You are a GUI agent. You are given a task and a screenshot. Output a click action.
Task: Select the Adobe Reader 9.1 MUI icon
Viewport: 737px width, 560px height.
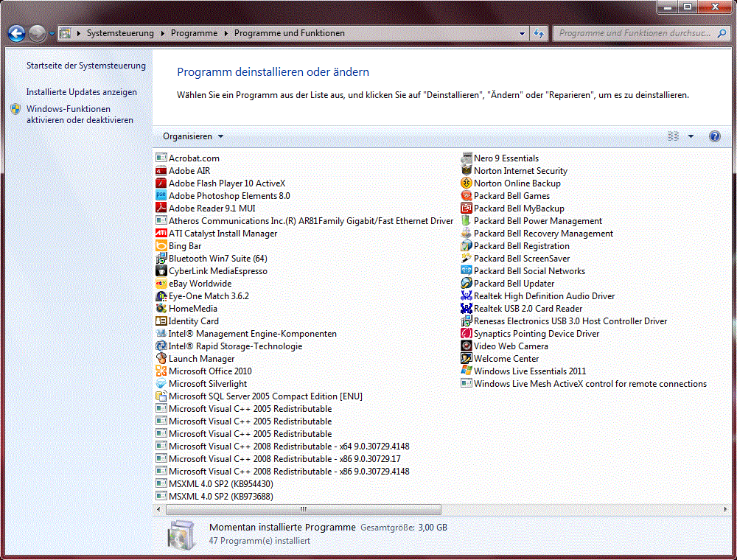pos(161,209)
